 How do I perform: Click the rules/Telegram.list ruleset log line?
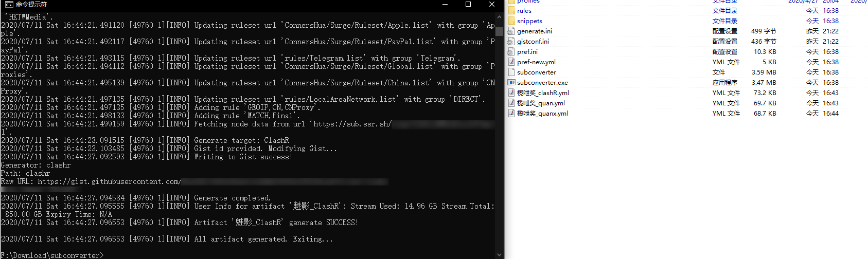coord(231,58)
